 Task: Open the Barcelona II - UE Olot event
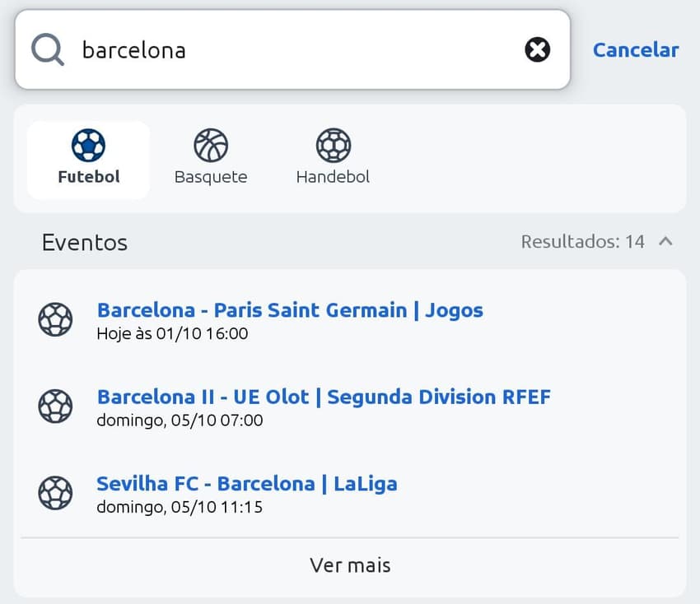(x=324, y=397)
